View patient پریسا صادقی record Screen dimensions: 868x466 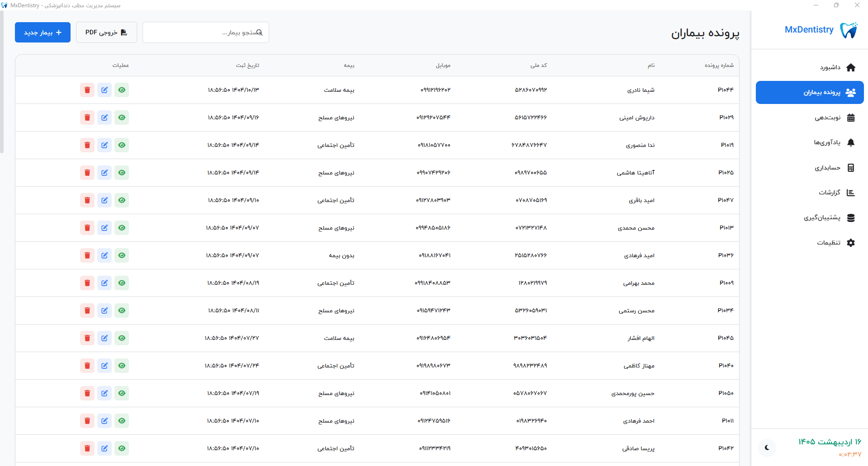click(122, 448)
